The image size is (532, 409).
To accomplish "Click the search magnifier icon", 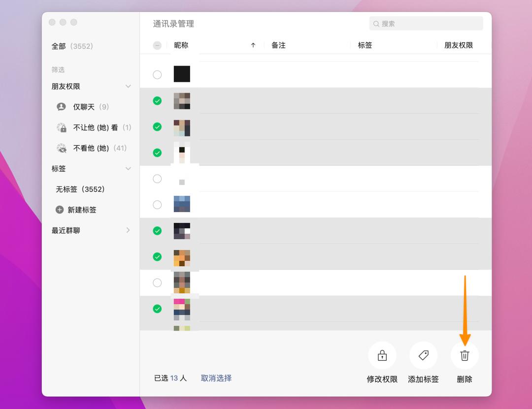I will coord(376,23).
